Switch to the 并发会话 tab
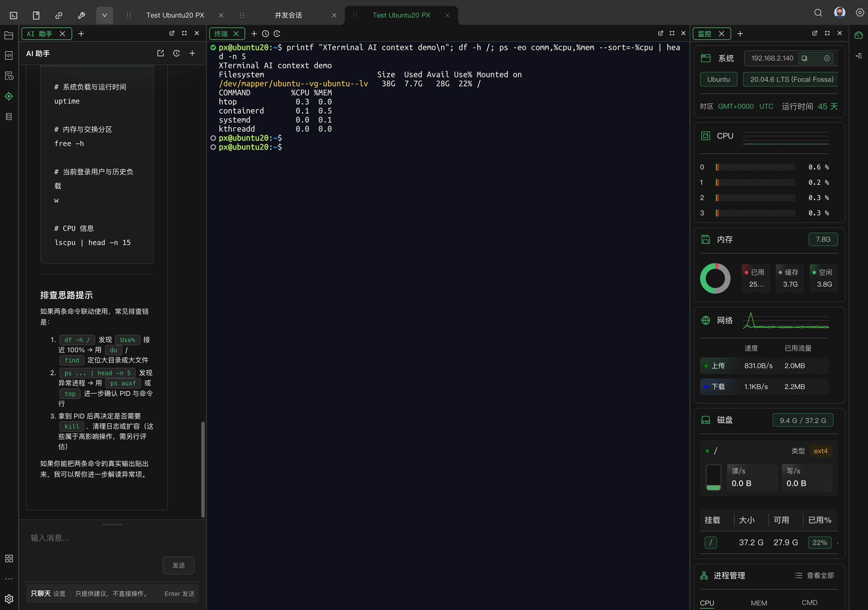This screenshot has width=868, height=610. pyautogui.click(x=288, y=15)
